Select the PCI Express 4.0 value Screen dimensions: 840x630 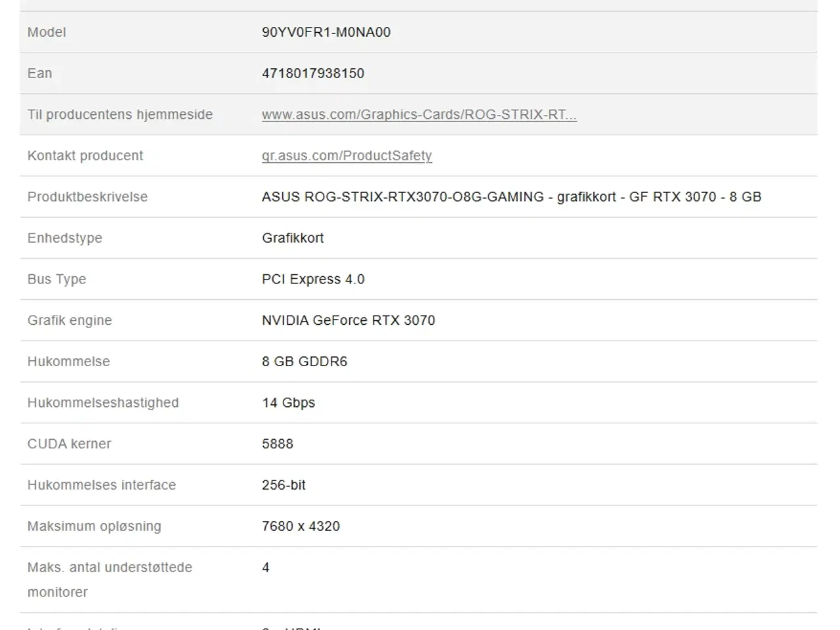[x=314, y=279]
